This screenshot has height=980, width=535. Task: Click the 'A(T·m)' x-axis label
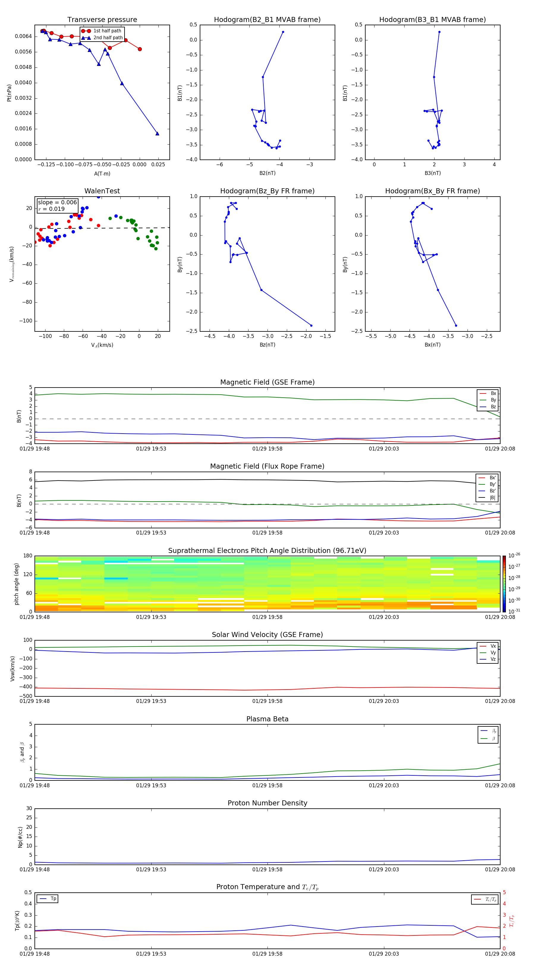[x=102, y=174]
